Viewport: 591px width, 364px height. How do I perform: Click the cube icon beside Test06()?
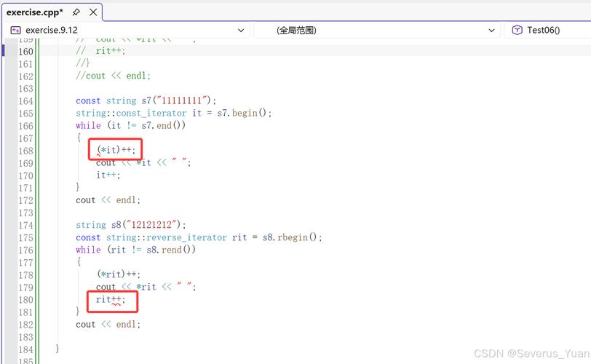[x=517, y=30]
